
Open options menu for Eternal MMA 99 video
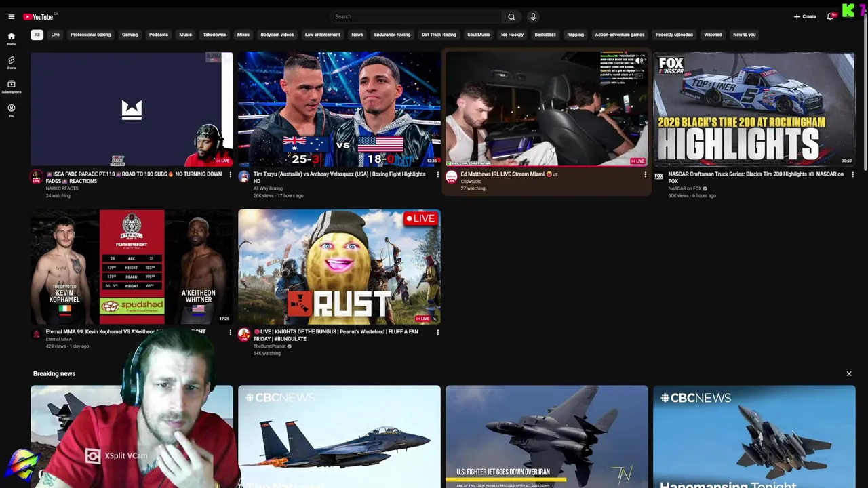pyautogui.click(x=230, y=332)
